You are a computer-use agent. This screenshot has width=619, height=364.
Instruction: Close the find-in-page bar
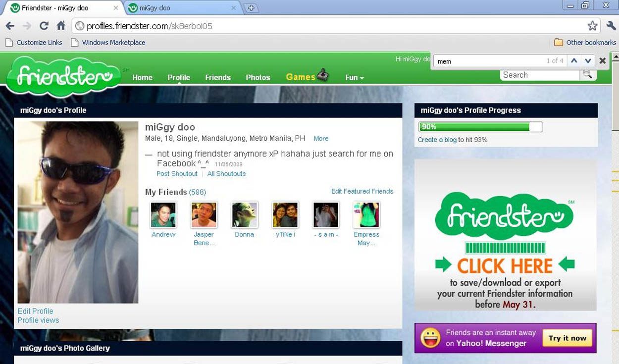click(603, 61)
